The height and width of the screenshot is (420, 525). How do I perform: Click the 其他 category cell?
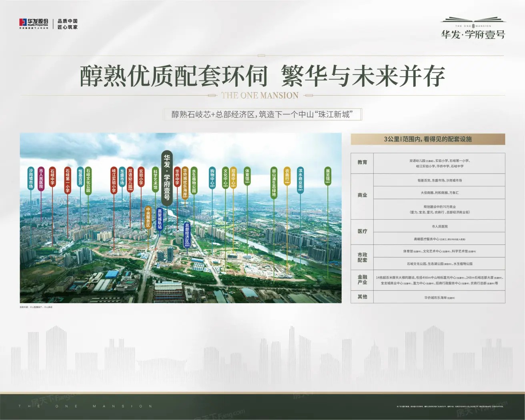coord(362,296)
